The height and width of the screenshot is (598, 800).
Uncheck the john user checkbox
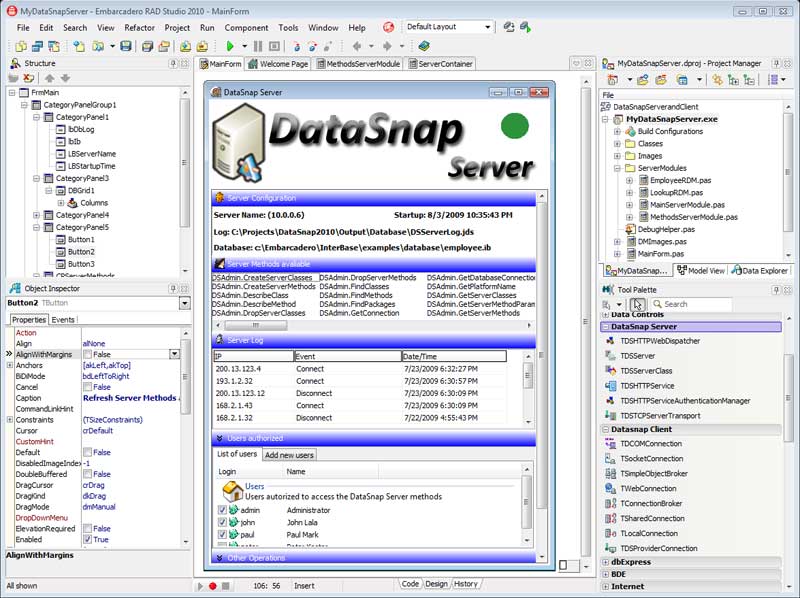pyautogui.click(x=222, y=522)
